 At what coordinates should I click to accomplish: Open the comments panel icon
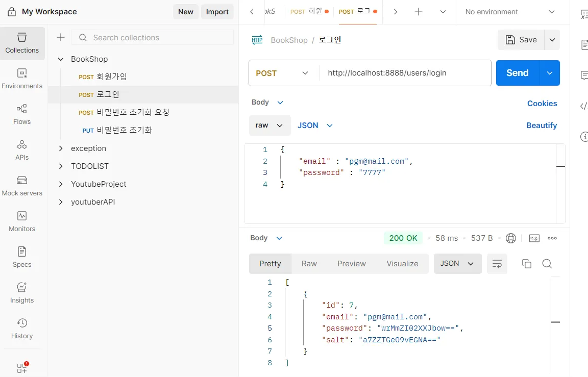pos(584,76)
